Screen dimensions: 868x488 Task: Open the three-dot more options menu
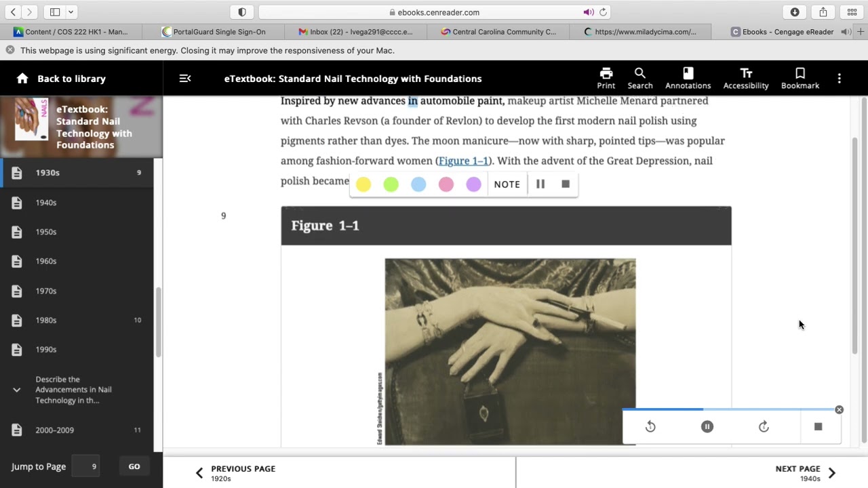839,79
